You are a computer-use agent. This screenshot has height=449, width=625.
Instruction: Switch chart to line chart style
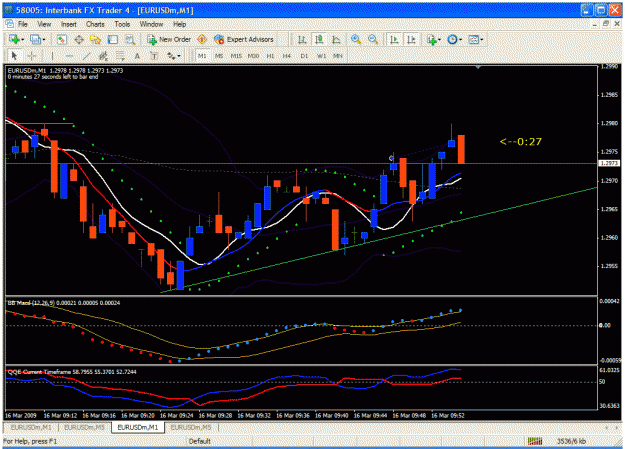(x=336, y=39)
